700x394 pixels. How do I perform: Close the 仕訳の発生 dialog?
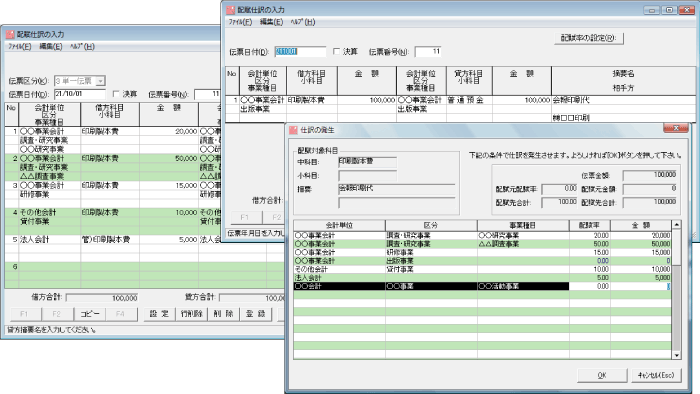point(675,129)
